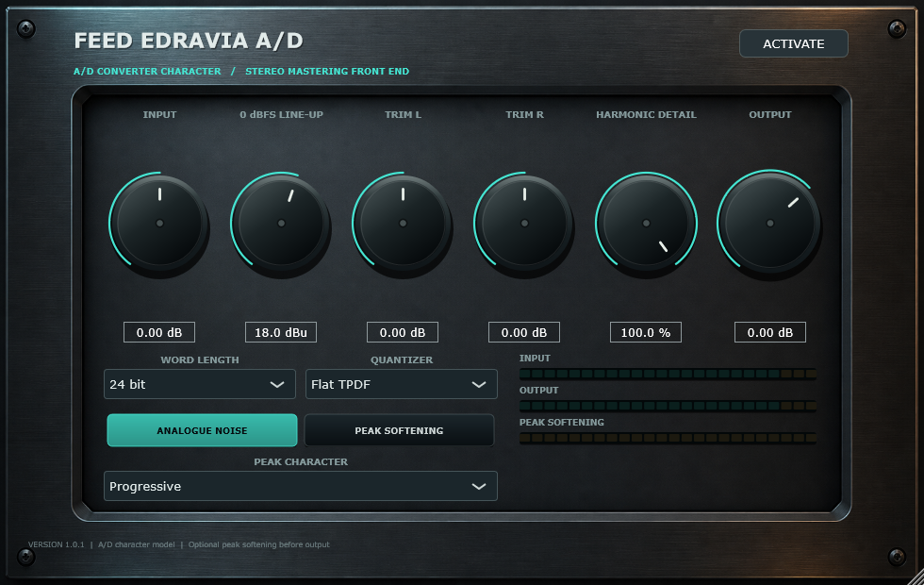
Task: Open the QUANTIZER Flat TPDF dropdown
Action: pos(402,385)
